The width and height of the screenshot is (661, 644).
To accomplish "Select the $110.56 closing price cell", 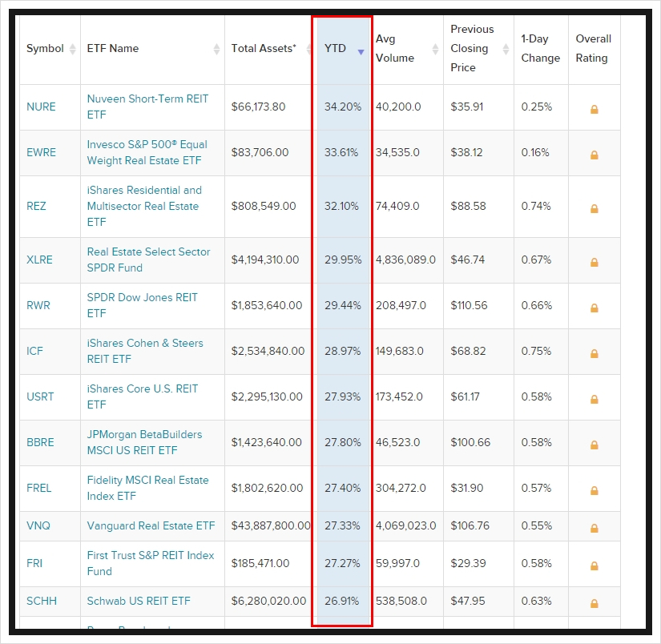I will tap(469, 305).
